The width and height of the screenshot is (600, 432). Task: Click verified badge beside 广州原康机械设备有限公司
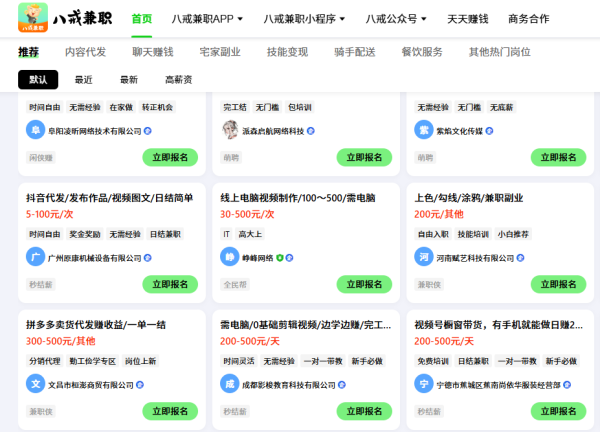click(148, 258)
